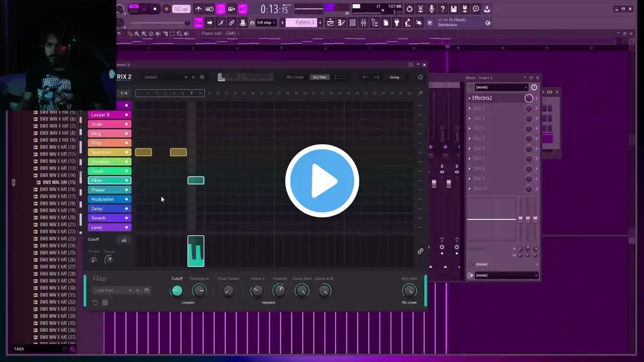This screenshot has width=644, height=362.
Task: Click the Effectrix redo arrow
Action: (x=376, y=77)
